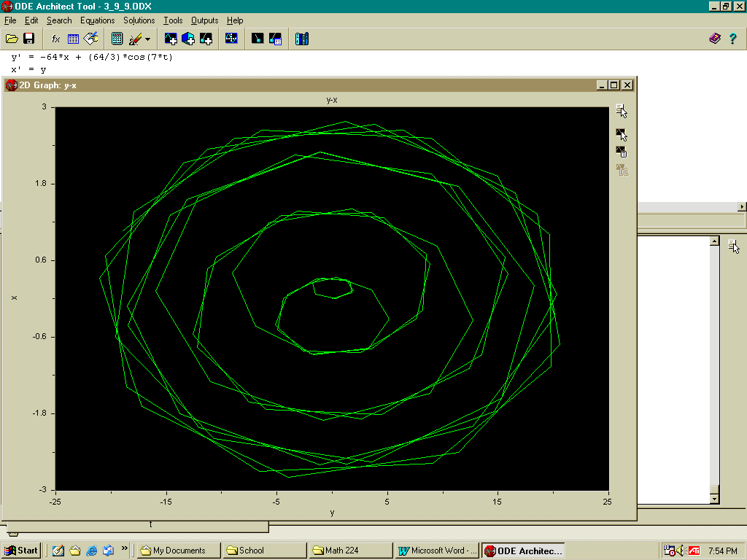Add a 3D graph with the cube-plus icon
Screen dimensions: 747x560
point(188,39)
